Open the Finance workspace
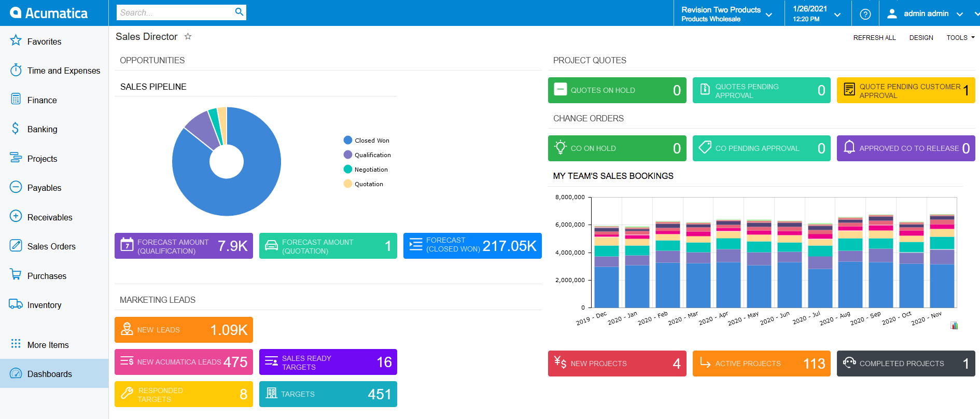980x419 pixels. [x=54, y=100]
